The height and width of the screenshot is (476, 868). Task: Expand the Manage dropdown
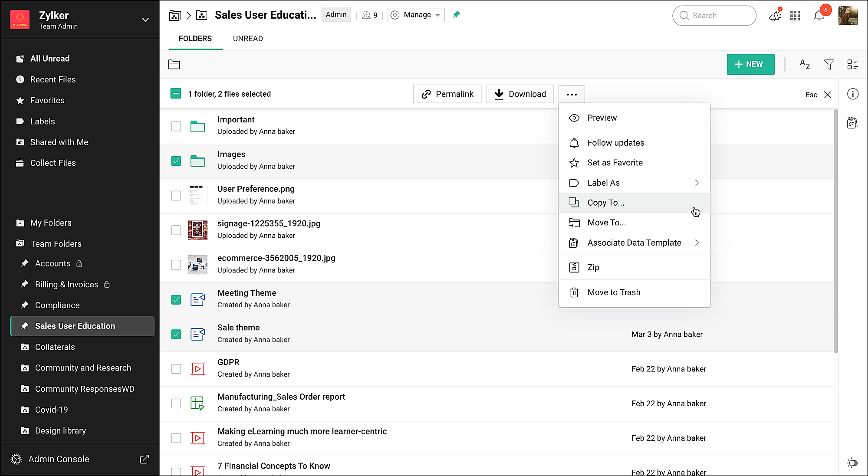point(416,15)
